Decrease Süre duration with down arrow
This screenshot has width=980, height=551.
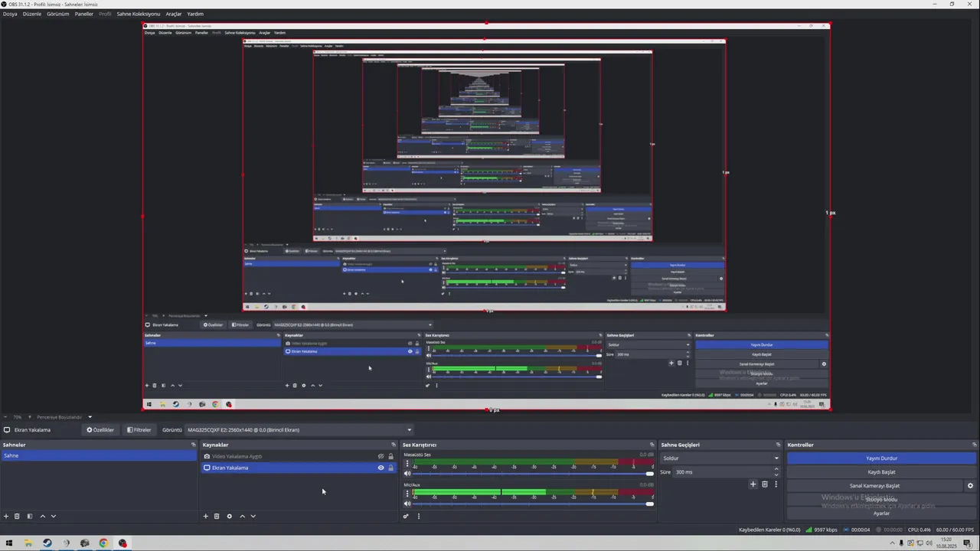[x=776, y=474]
